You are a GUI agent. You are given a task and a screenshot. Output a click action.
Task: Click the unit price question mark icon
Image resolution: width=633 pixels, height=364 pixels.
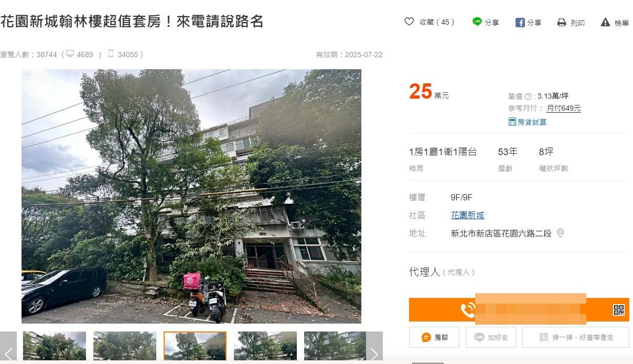coord(528,97)
